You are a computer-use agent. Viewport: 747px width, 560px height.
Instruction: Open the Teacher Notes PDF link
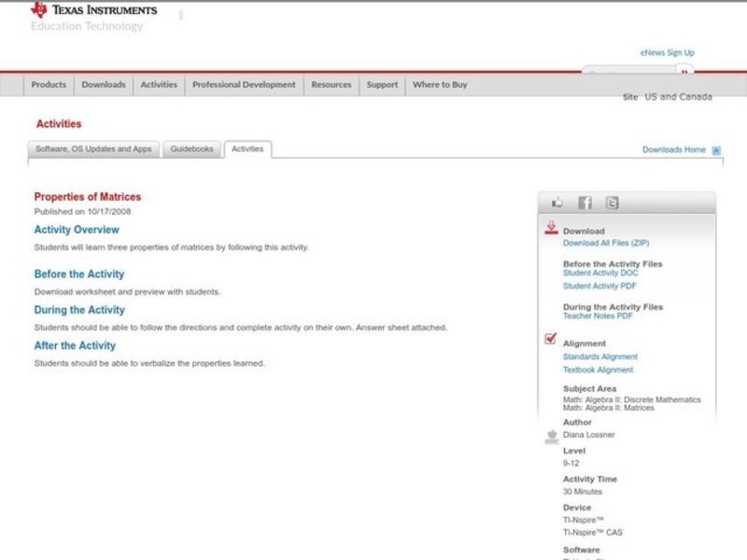[x=598, y=316]
